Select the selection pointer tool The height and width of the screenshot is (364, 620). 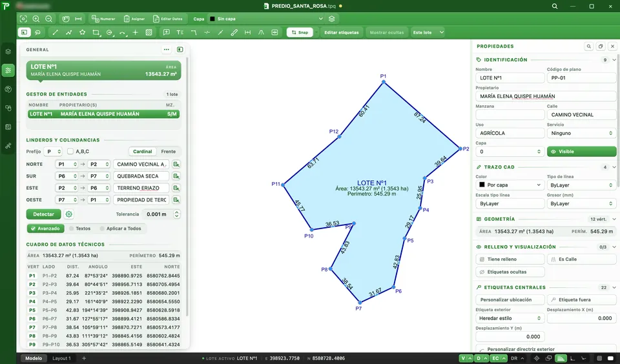(24, 32)
